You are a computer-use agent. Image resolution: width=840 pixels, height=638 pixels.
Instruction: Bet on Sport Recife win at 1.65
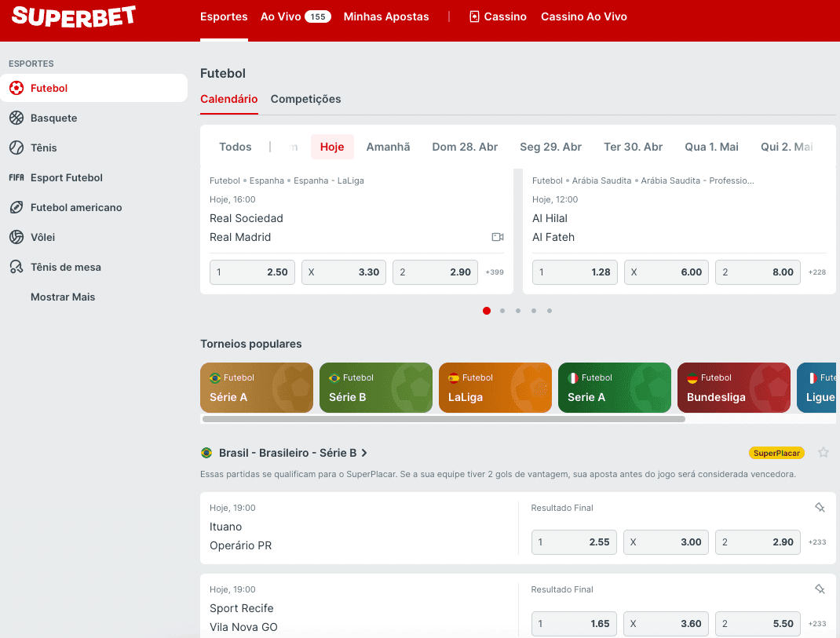(x=575, y=624)
